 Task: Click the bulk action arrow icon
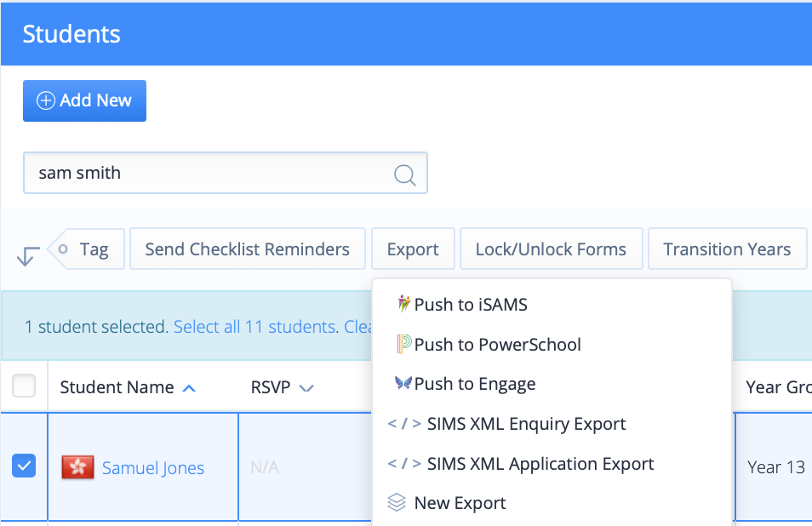coord(28,255)
